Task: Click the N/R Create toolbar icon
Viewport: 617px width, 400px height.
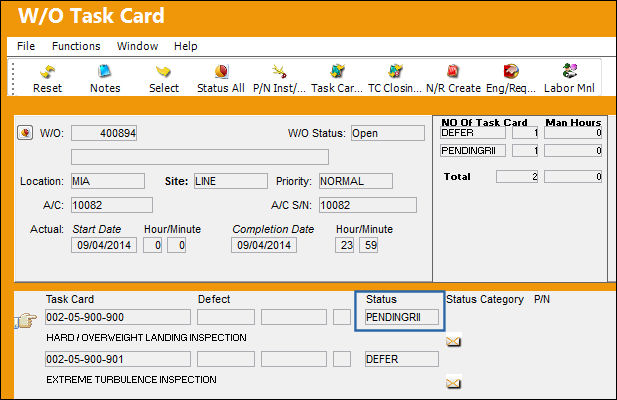Action: point(453,72)
